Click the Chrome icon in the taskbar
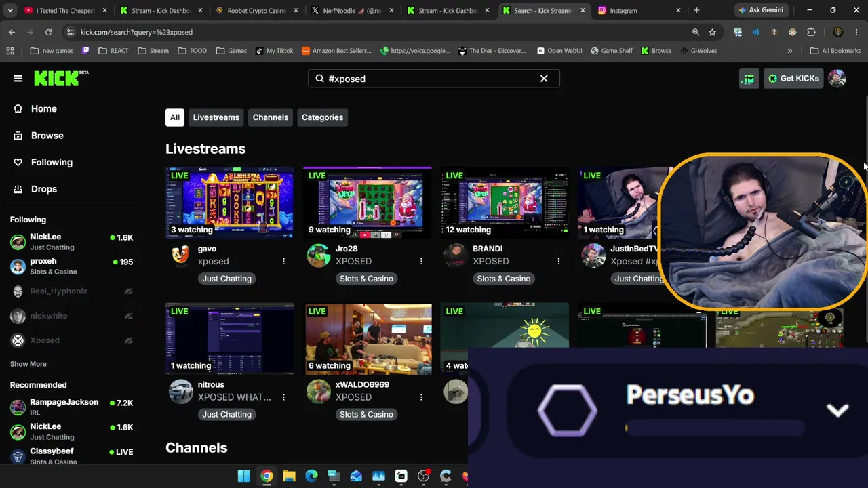868x488 pixels. [267, 476]
